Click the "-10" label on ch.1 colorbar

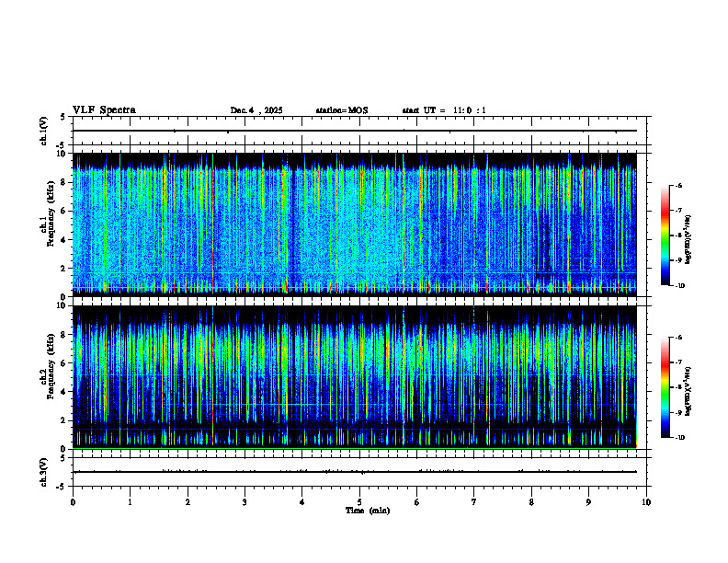(x=679, y=286)
